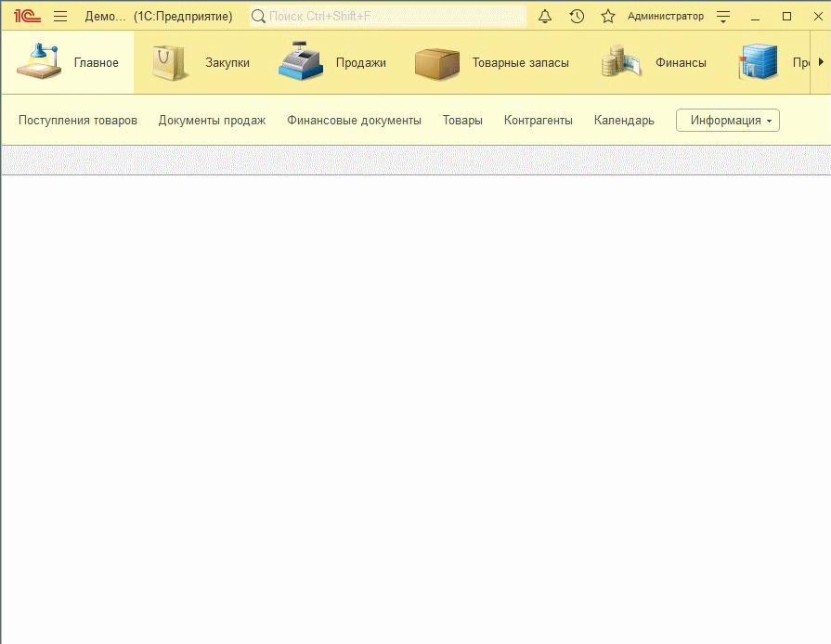
Task: Click the cardboard box icon for Товарные запасы
Action: tap(437, 60)
